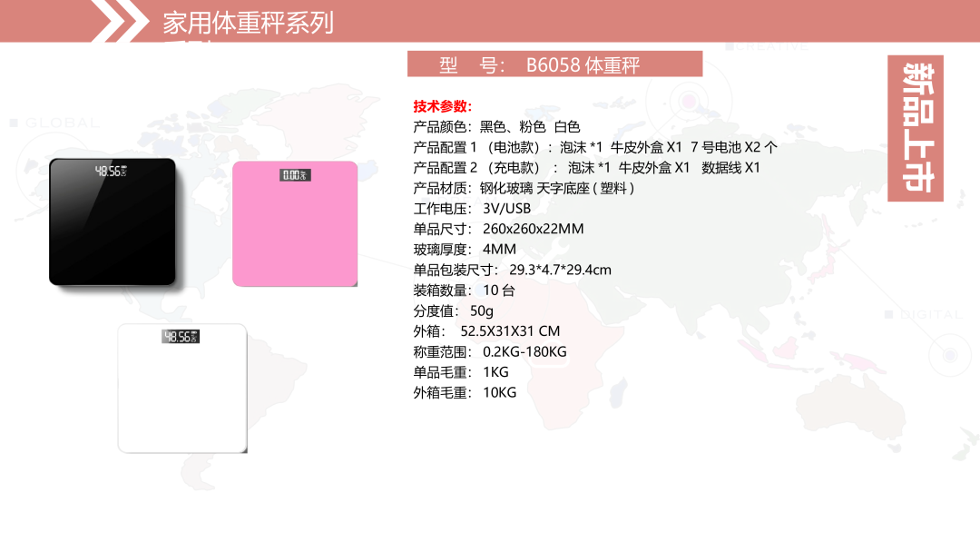Screen dimensions: 980x552
Task: Click the 产品配置 2 充电款 line
Action: tap(586, 167)
